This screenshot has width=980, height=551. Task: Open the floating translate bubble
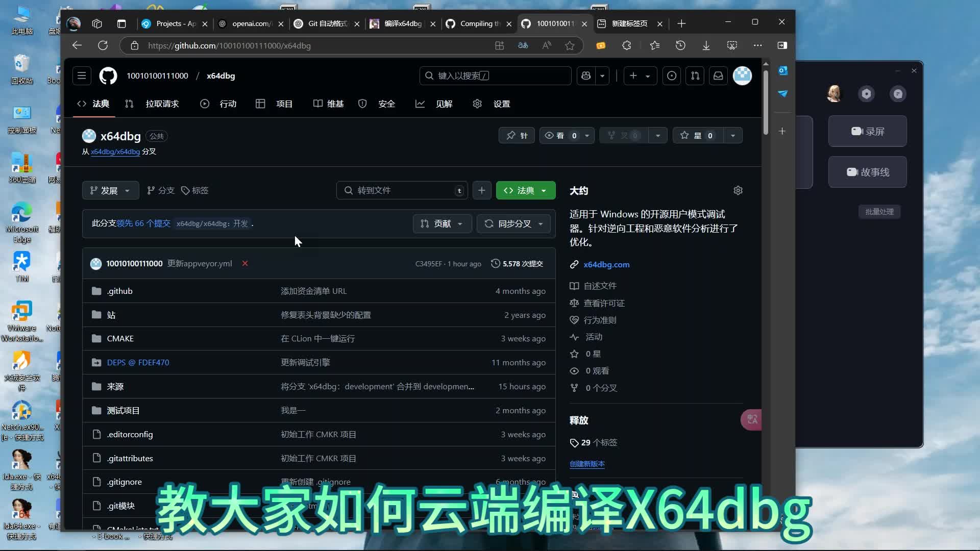pos(751,419)
